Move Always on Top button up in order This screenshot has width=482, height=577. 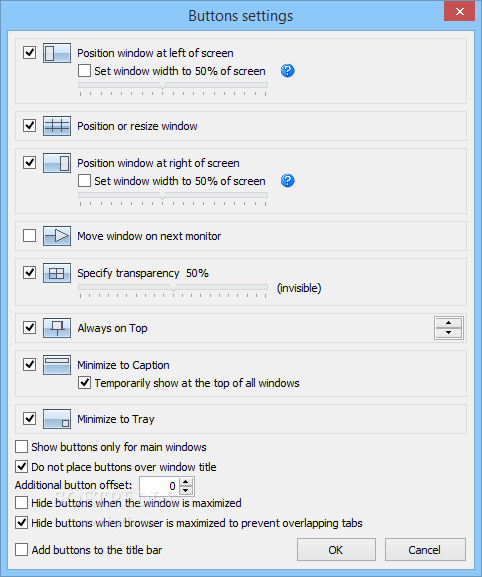coord(449,323)
